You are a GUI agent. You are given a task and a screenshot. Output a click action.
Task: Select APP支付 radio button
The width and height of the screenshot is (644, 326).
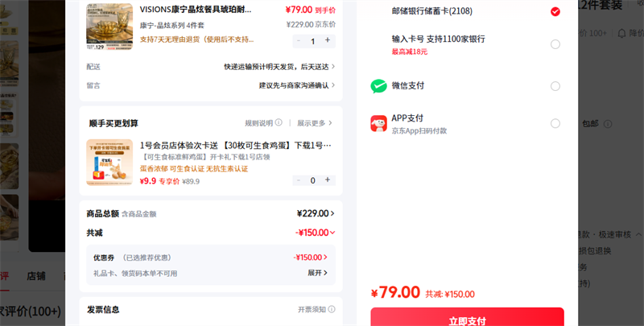click(x=555, y=123)
